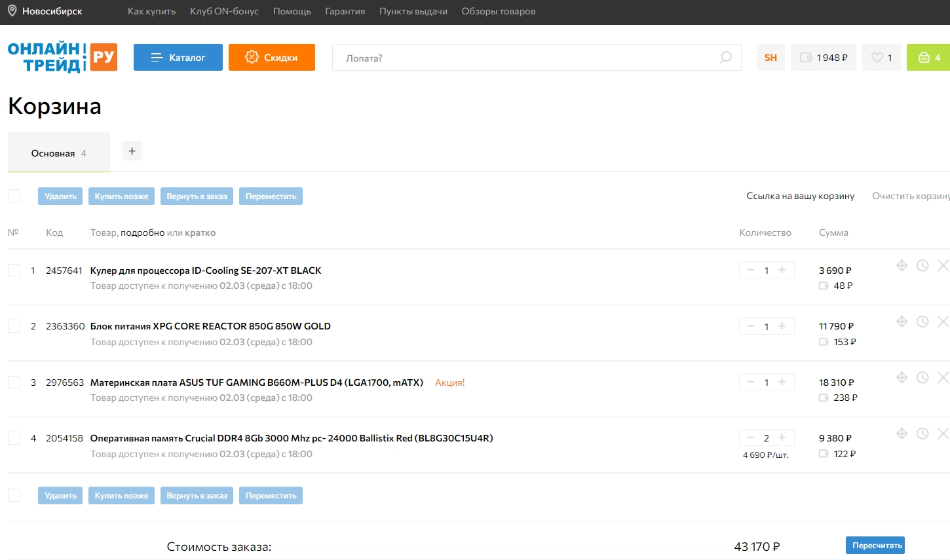Switch to the Основная cart tab
Viewport: 950px width, 560px height.
(59, 153)
